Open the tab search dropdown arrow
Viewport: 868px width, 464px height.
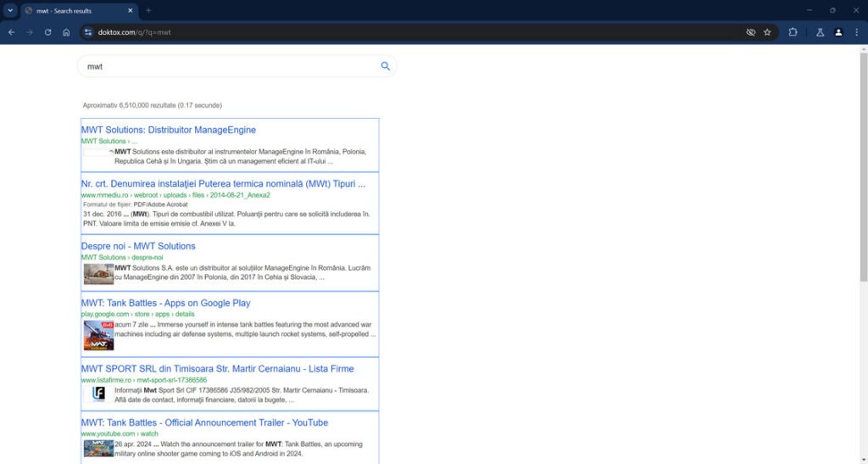pyautogui.click(x=10, y=10)
